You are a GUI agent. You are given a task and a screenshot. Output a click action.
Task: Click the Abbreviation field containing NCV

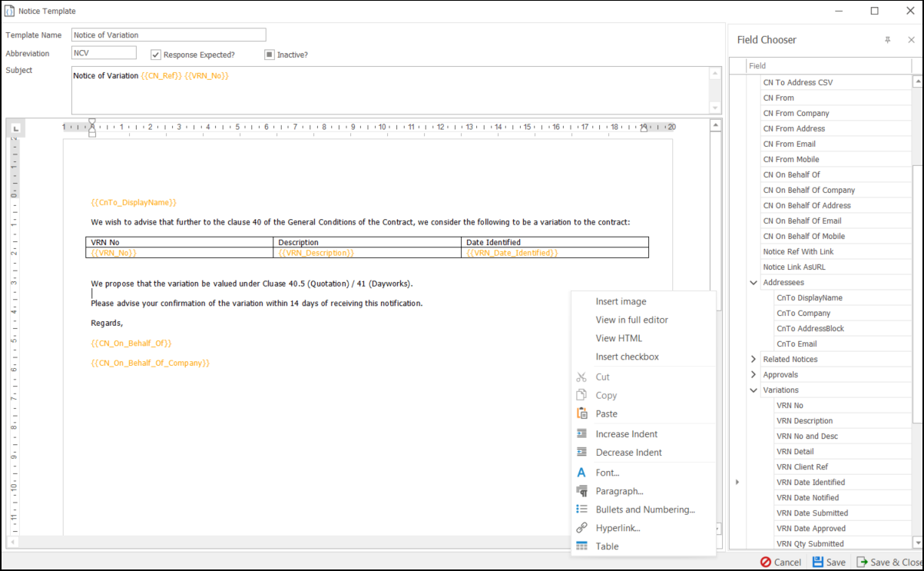(x=104, y=53)
